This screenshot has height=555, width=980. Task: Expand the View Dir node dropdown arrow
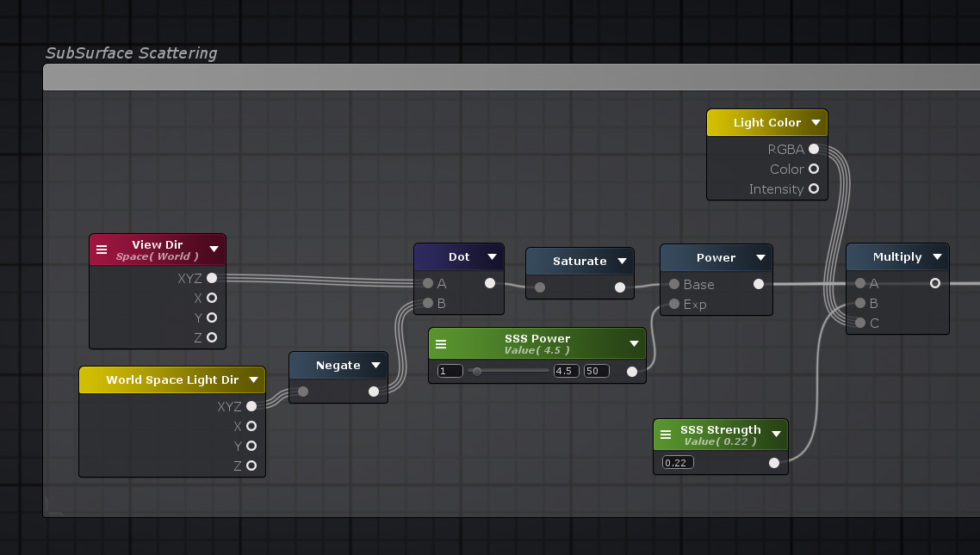pos(214,249)
